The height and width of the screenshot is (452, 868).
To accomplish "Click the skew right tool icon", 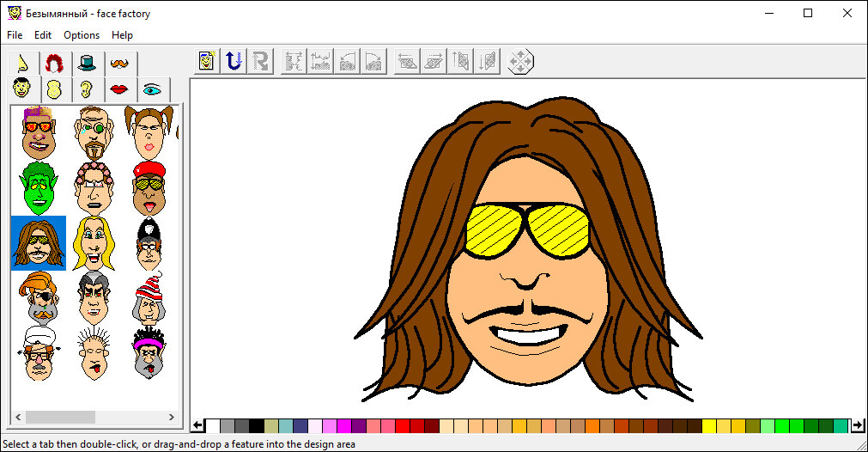I will tap(433, 61).
